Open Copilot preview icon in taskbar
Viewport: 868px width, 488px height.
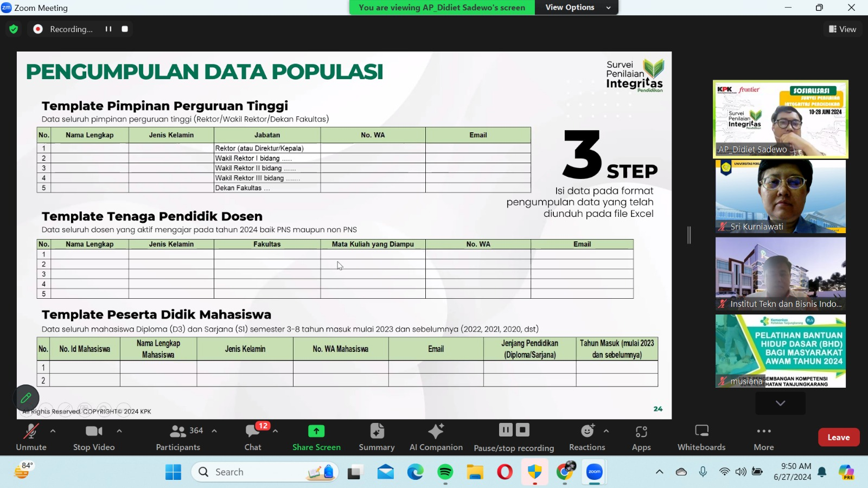coord(846,472)
